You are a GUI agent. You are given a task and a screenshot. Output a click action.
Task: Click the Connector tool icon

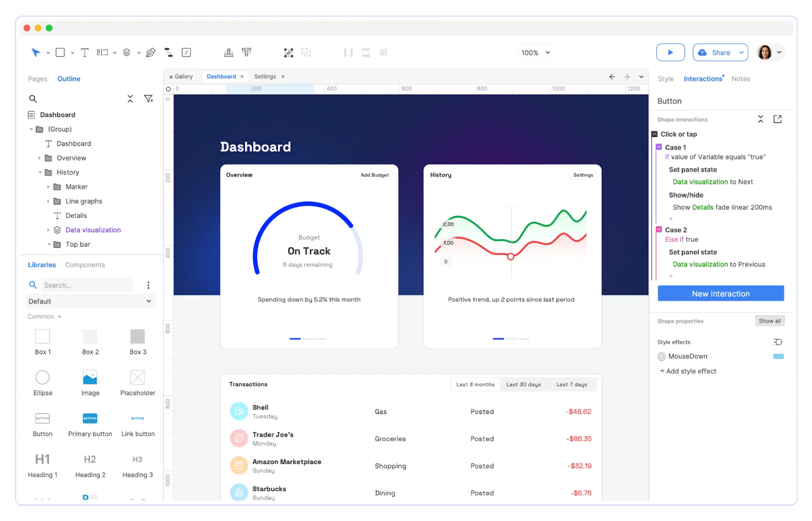click(x=168, y=52)
